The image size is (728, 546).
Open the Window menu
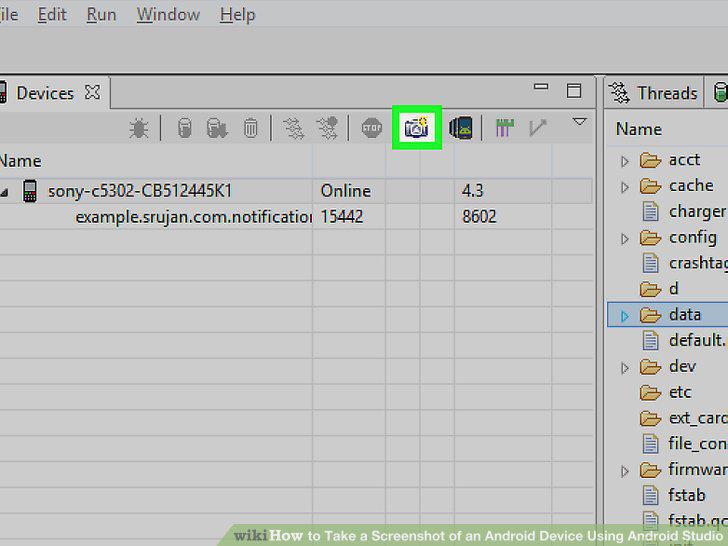(x=168, y=15)
